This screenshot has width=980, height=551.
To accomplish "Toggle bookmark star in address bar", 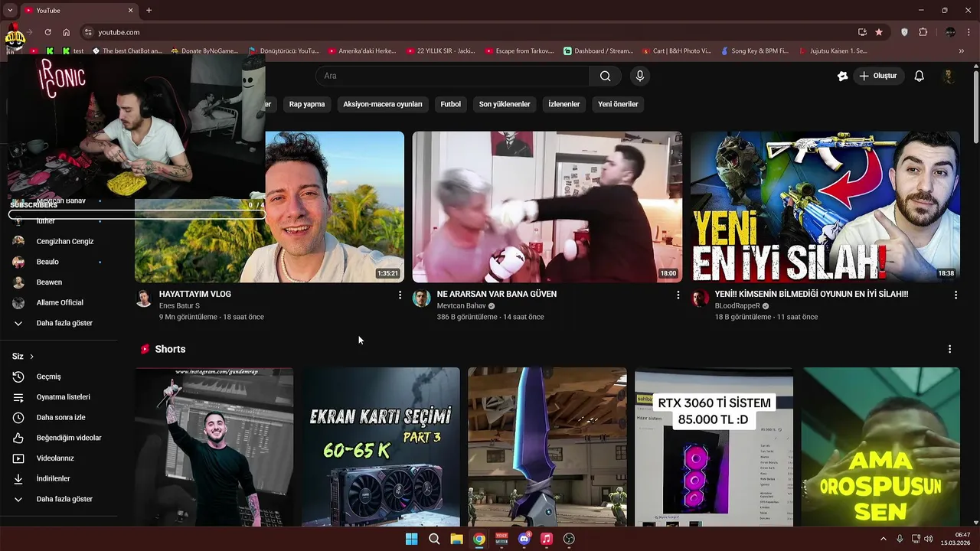I will [879, 32].
